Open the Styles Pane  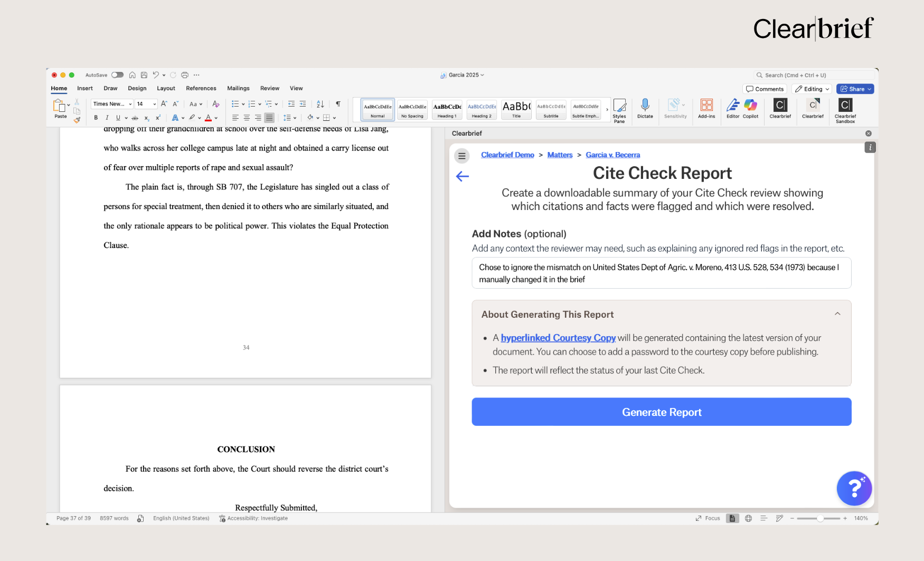pyautogui.click(x=619, y=108)
